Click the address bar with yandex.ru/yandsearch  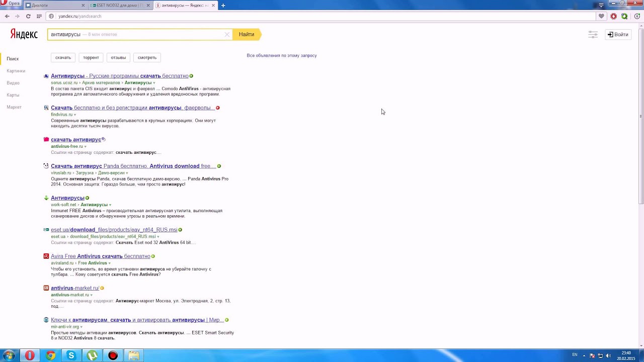[x=322, y=16]
